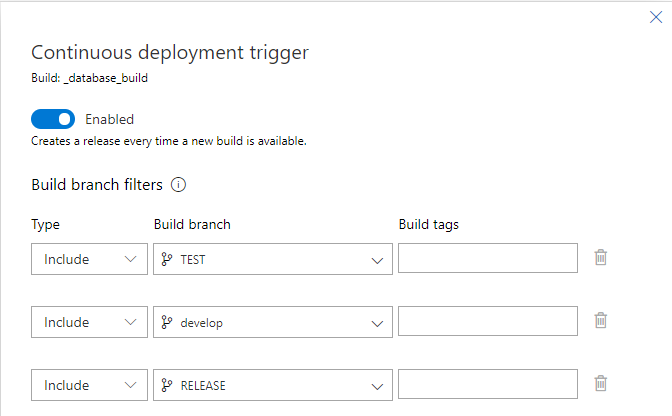Click the Build tags field for RELEASE

[x=488, y=385]
